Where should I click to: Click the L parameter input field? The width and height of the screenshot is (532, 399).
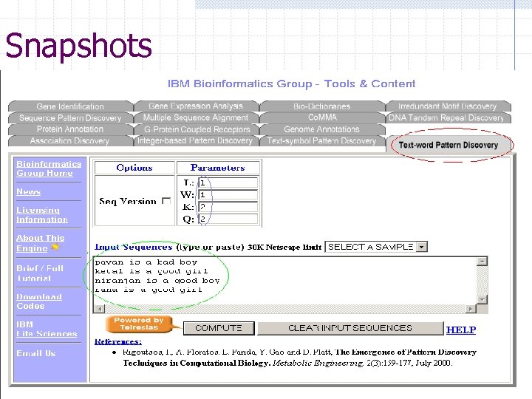click(x=228, y=183)
